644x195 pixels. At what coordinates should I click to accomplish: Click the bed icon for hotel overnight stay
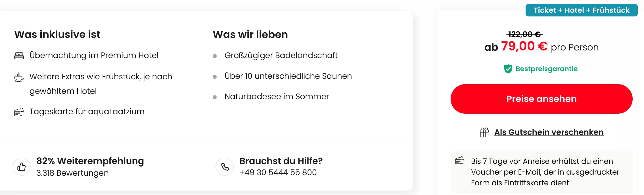(19, 56)
